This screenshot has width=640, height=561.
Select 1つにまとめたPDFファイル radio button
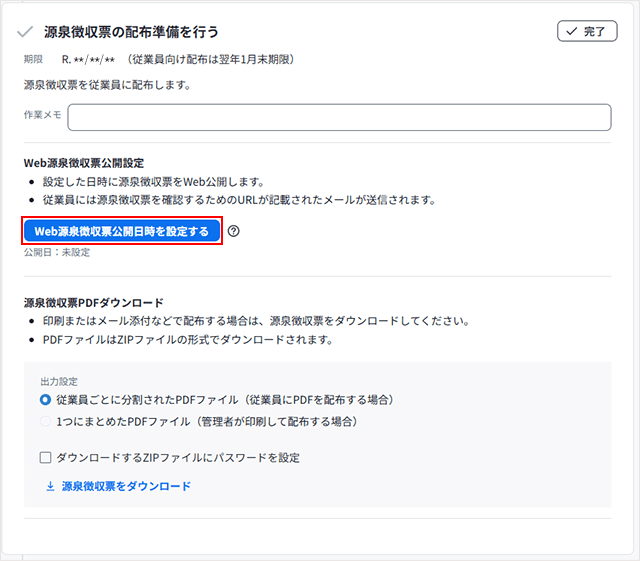point(46,422)
